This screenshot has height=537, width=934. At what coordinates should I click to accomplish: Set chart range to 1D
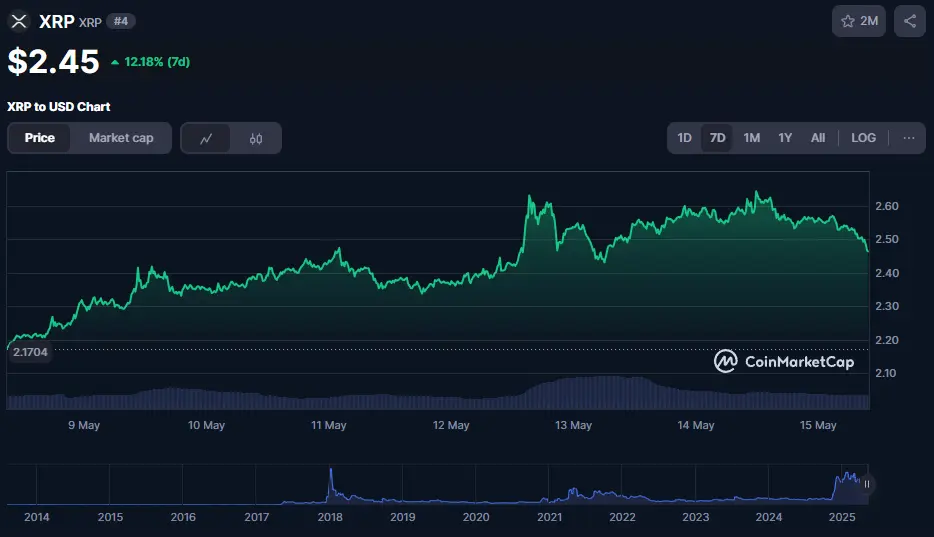point(684,138)
